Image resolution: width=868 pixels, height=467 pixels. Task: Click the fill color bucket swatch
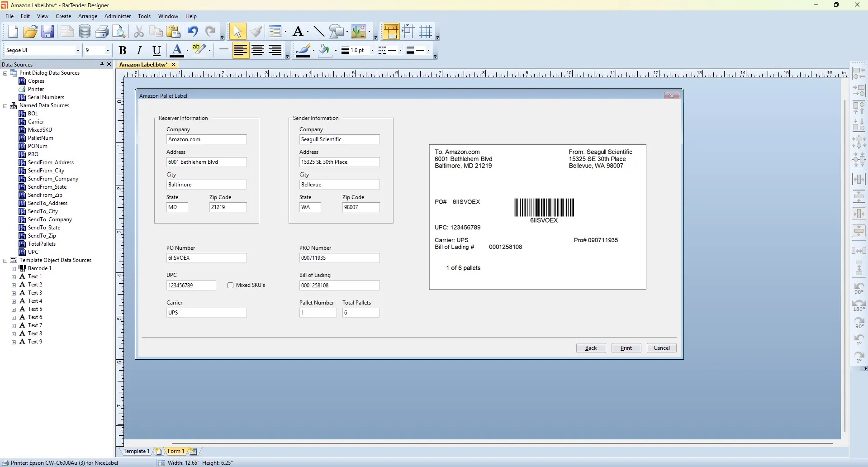[324, 50]
